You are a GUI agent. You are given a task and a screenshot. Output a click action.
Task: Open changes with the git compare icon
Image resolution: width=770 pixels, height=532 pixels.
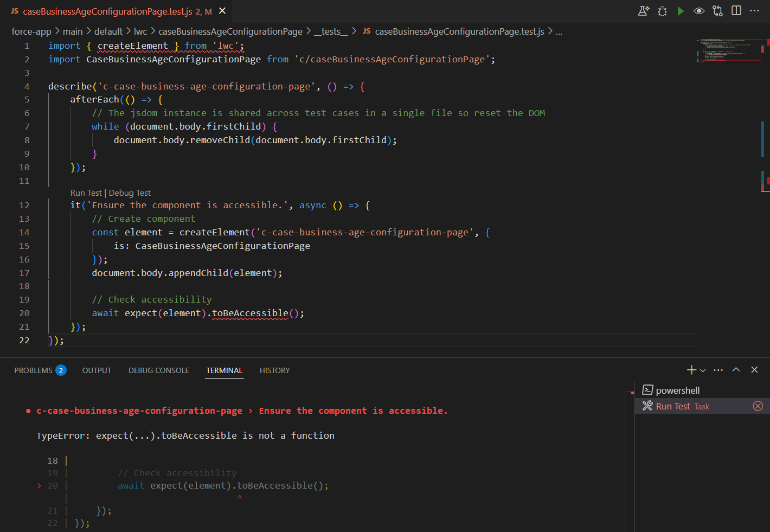[x=717, y=11]
